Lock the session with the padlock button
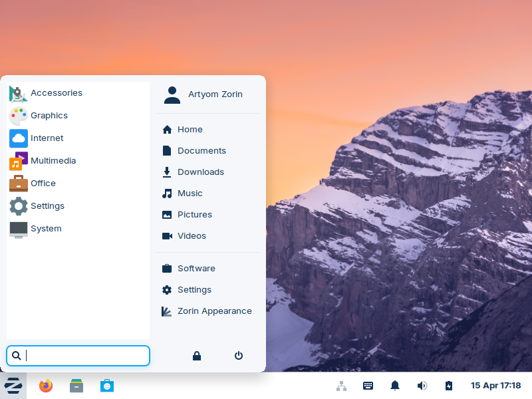The height and width of the screenshot is (399, 532). [197, 356]
